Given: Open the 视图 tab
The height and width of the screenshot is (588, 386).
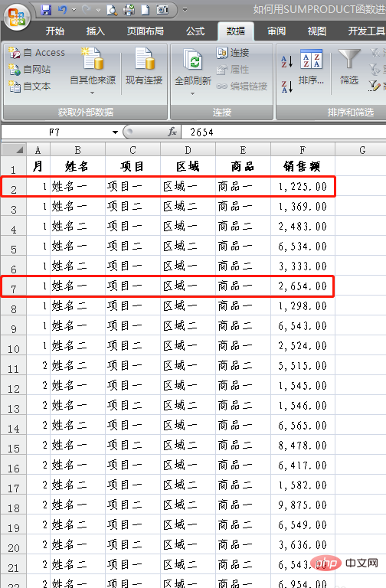Looking at the screenshot, I should 316,31.
